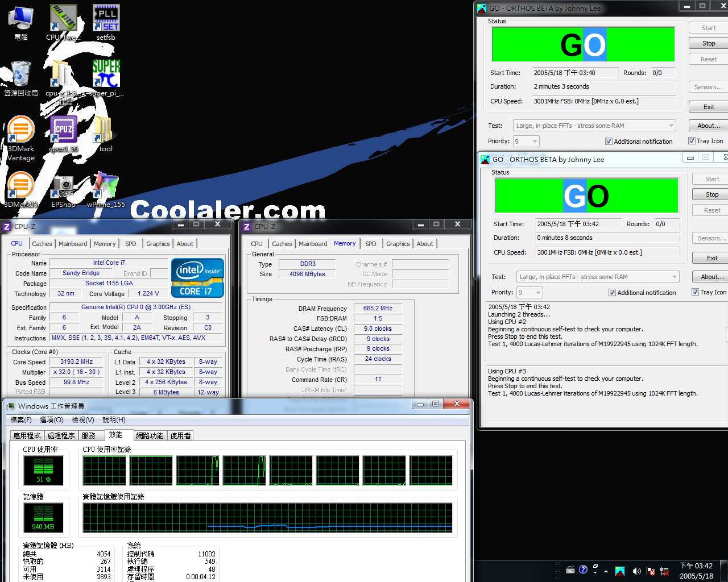This screenshot has height=582, width=728.
Task: Click DRAM Frequency value 665.2 MHz
Action: [x=378, y=308]
